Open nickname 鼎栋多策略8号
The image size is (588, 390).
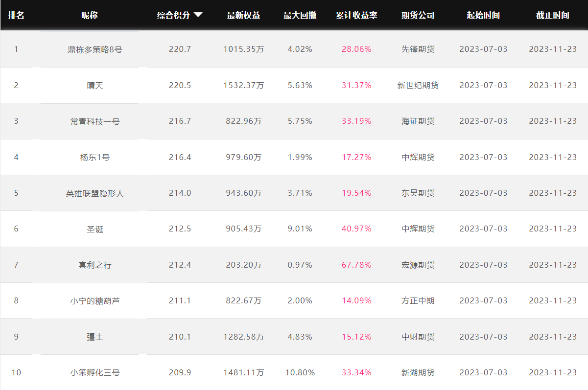(95, 49)
